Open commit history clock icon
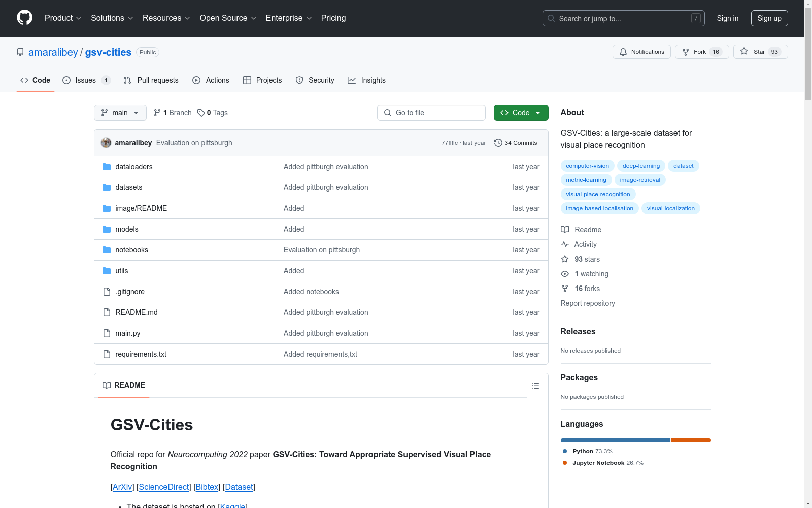 498,143
